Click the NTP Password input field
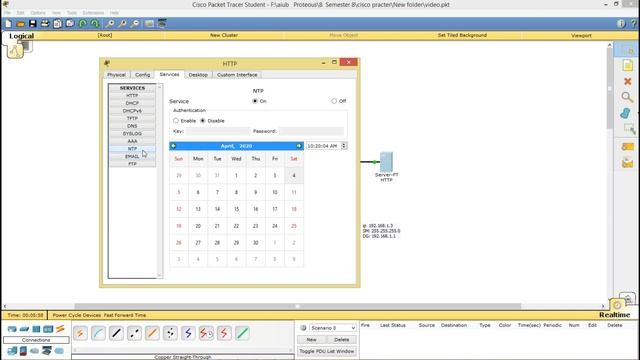640x360 pixels. coord(311,131)
